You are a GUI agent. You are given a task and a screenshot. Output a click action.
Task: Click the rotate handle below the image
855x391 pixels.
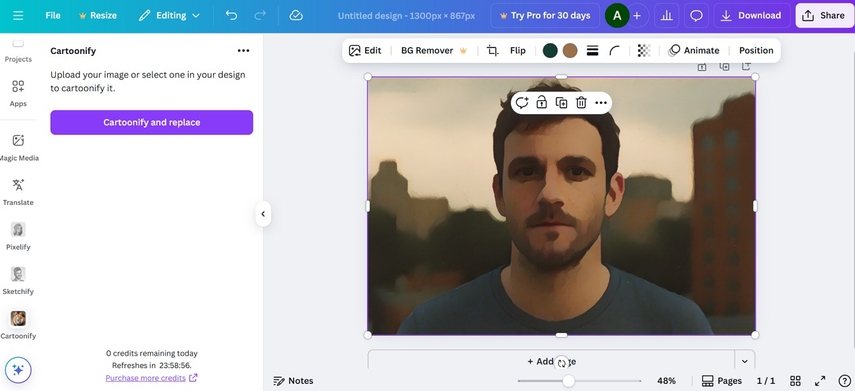(x=562, y=363)
